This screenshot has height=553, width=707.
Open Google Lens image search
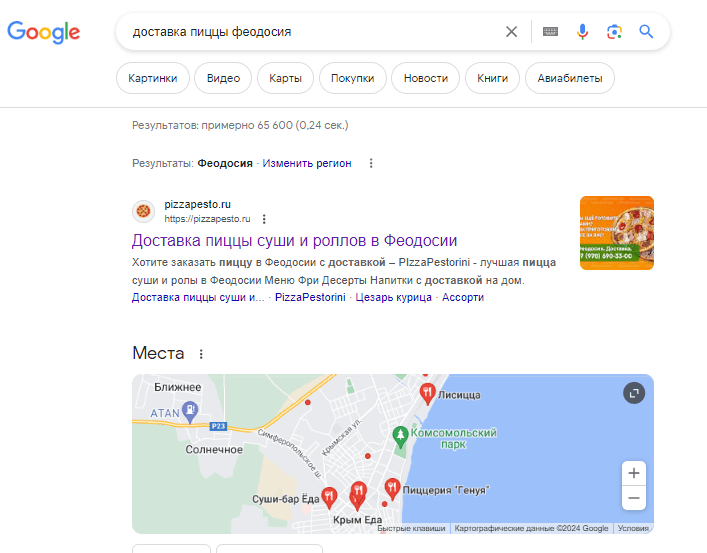coord(614,32)
